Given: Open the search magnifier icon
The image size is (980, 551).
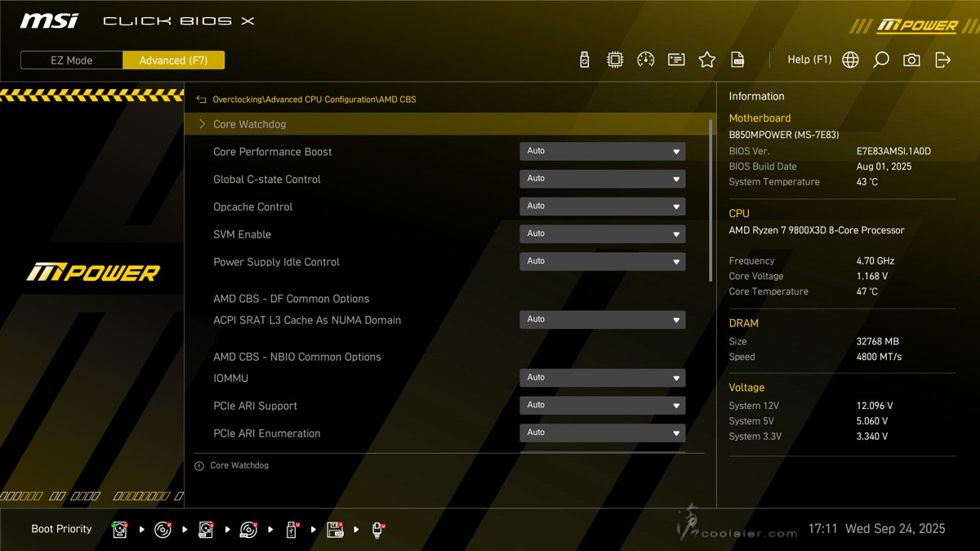Looking at the screenshot, I should click(x=881, y=60).
